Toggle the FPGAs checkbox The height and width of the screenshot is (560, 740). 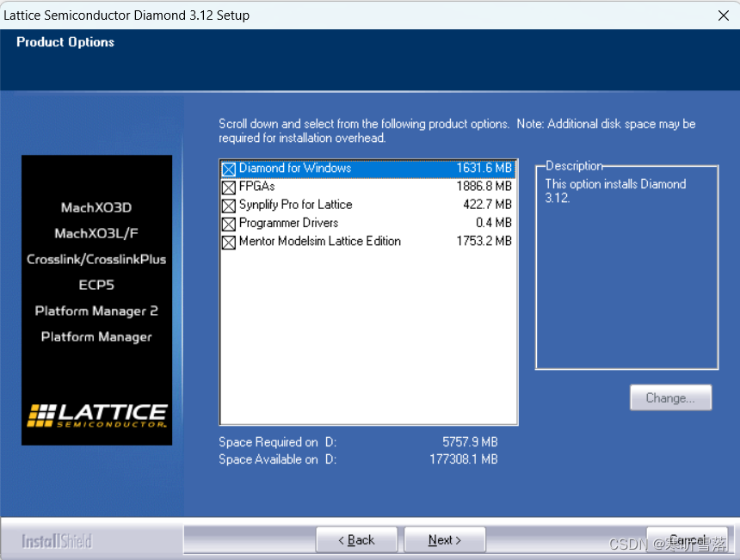(228, 188)
